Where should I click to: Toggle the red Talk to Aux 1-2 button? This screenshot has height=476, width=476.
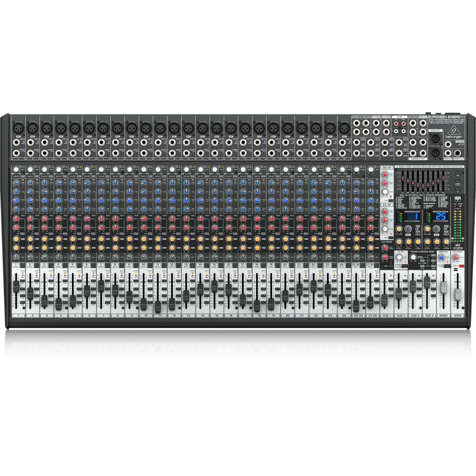coord(462,266)
